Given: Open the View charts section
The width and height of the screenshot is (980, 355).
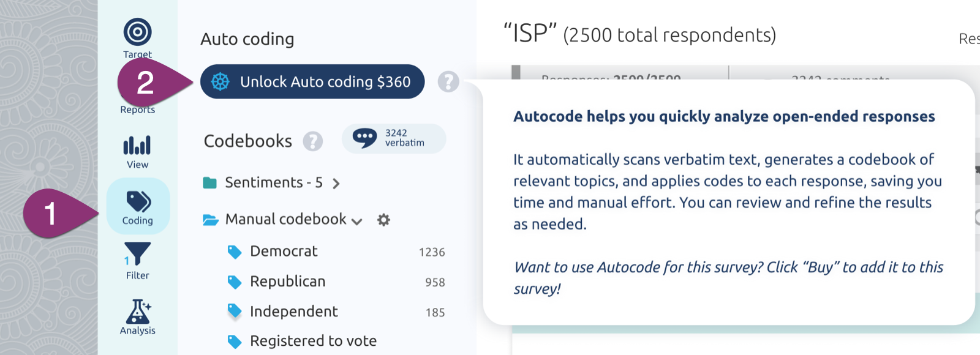Looking at the screenshot, I should click(x=137, y=151).
